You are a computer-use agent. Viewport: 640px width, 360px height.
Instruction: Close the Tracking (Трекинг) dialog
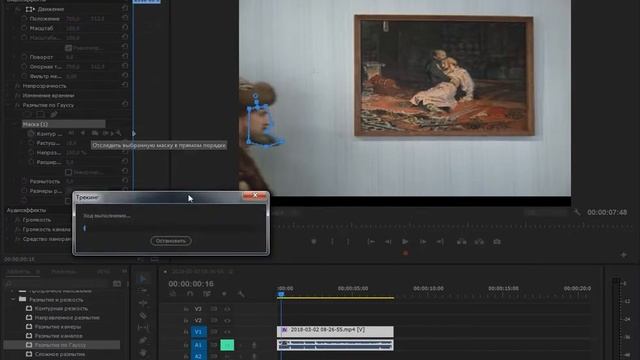click(255, 196)
